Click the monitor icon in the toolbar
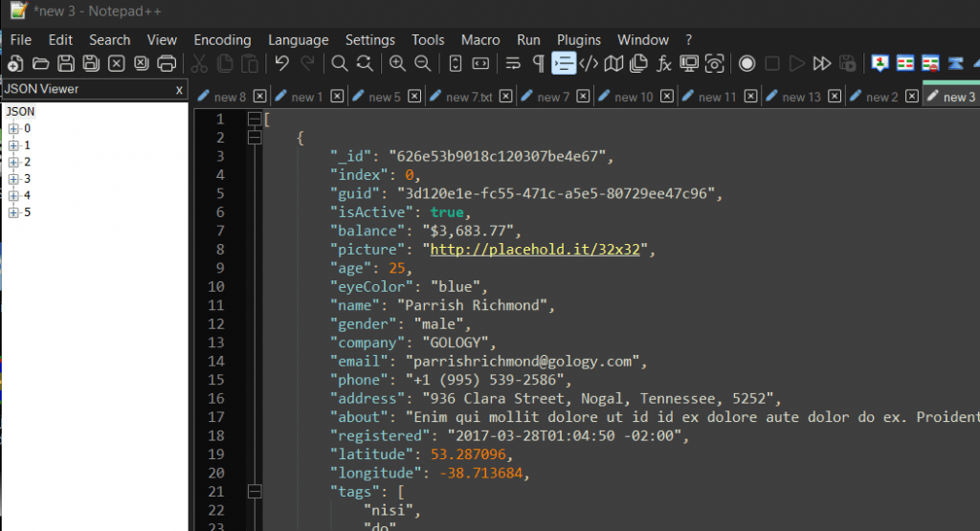The width and height of the screenshot is (980, 531). tap(689, 64)
